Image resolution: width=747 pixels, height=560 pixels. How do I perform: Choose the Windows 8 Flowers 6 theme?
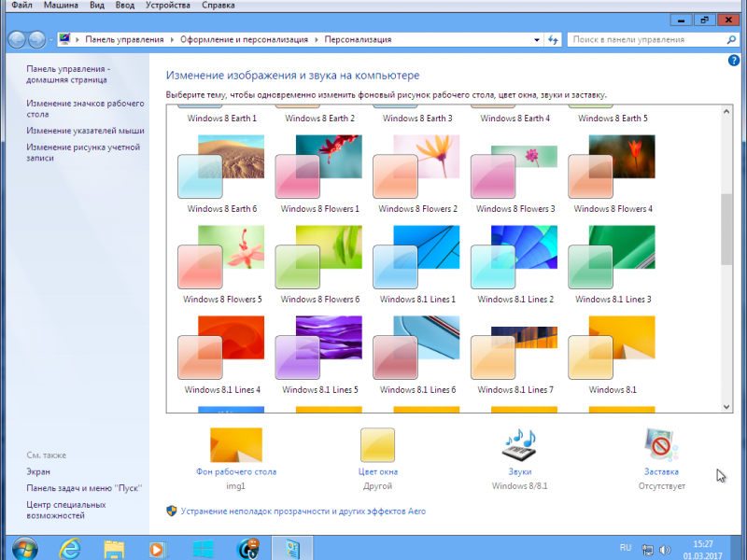319,264
